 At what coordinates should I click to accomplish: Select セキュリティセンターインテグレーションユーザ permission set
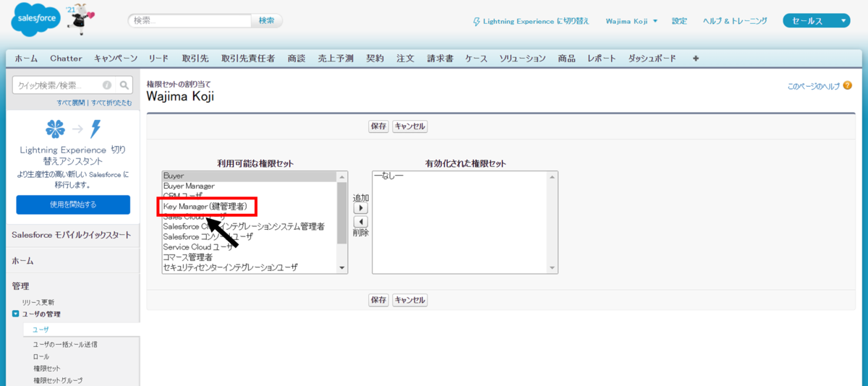coord(250,267)
